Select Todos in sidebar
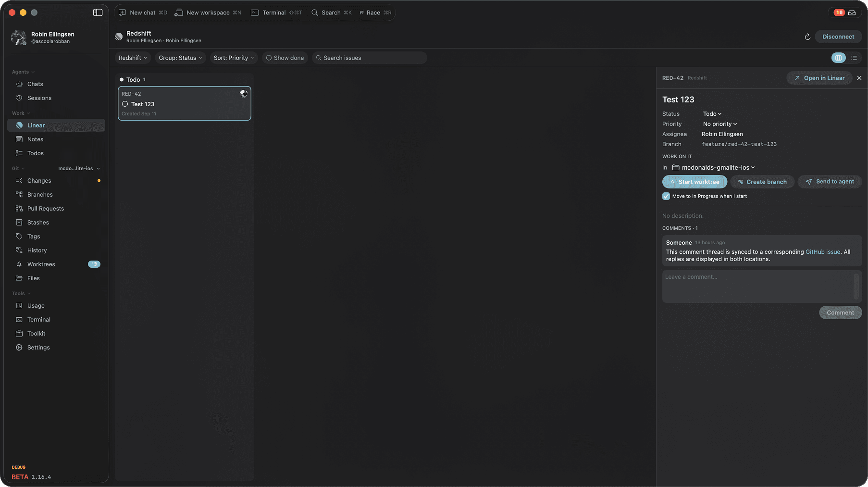 56,153
